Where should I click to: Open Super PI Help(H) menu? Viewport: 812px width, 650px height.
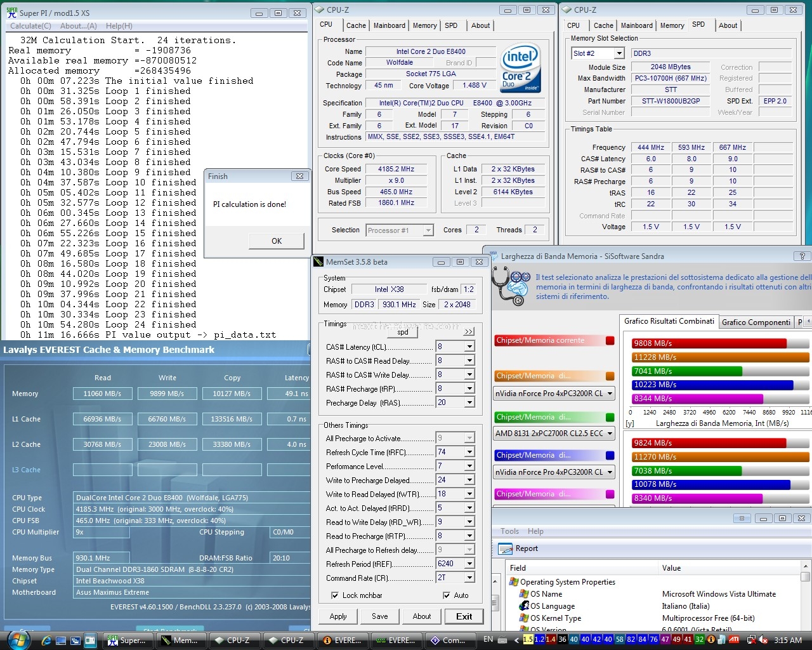(x=119, y=26)
